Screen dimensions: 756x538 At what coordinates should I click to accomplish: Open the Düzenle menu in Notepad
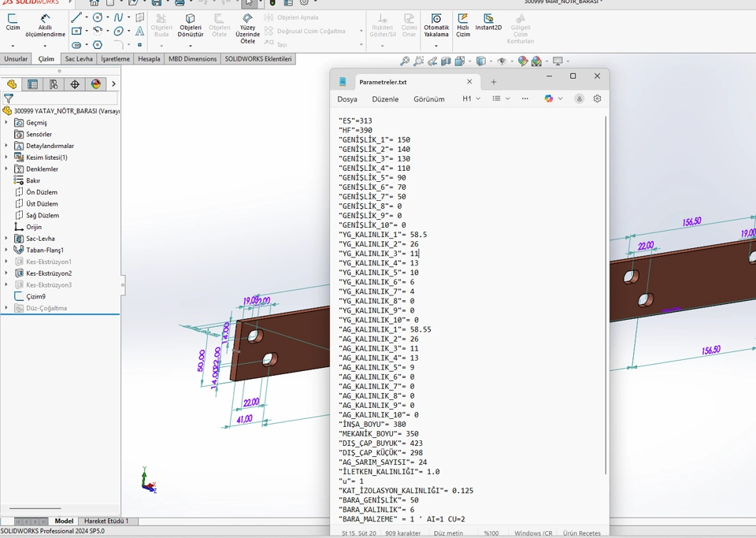click(x=385, y=99)
